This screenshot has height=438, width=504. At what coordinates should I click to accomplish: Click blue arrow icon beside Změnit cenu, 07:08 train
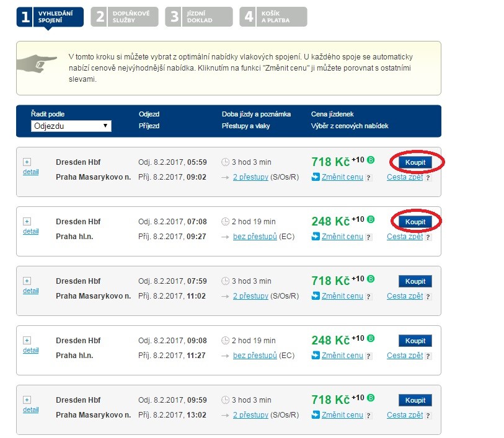click(316, 237)
